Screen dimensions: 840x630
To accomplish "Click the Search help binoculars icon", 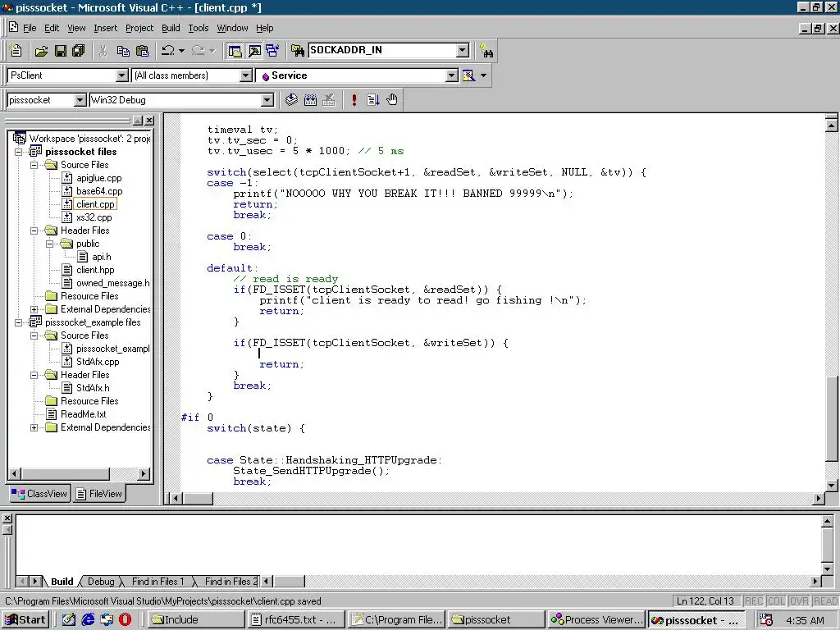I will pyautogui.click(x=486, y=51).
